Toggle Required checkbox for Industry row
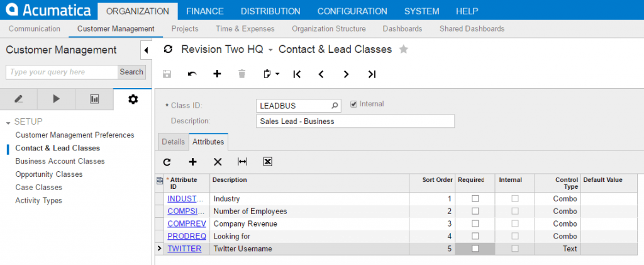Screen dimensions: 644x265 (475, 198)
